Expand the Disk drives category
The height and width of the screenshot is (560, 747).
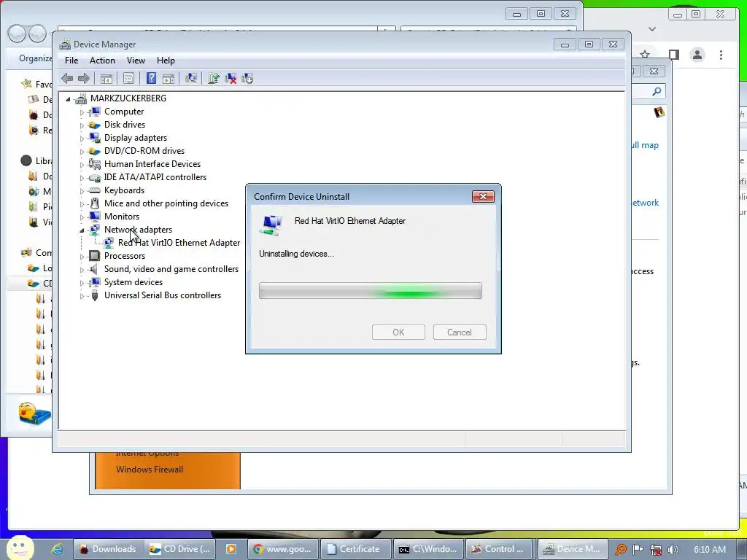[x=82, y=125]
